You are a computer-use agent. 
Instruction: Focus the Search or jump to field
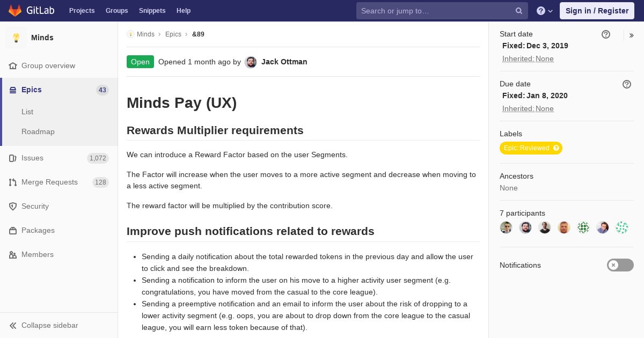click(x=442, y=11)
